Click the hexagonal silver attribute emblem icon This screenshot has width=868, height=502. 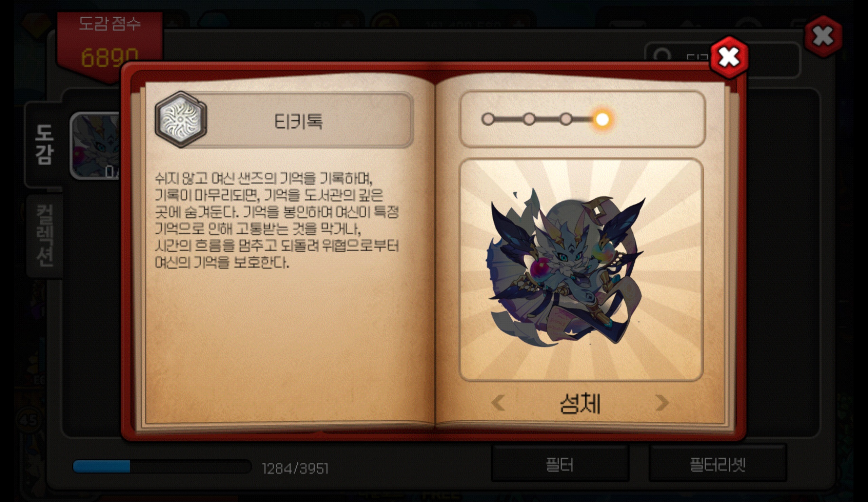(x=181, y=119)
